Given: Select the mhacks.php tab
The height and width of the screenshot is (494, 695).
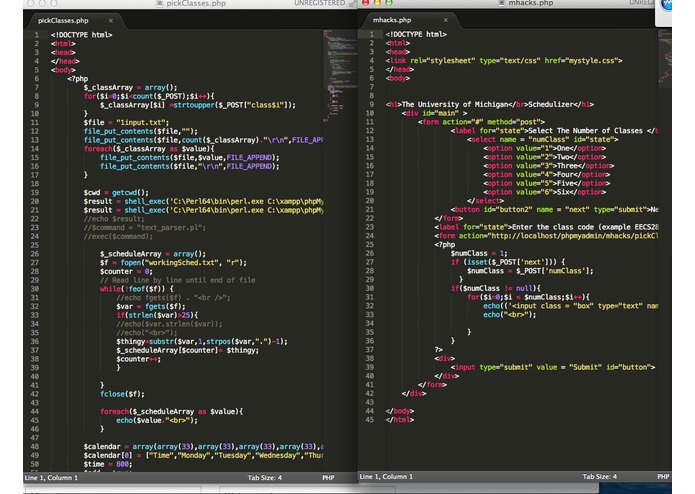Looking at the screenshot, I should [392, 20].
